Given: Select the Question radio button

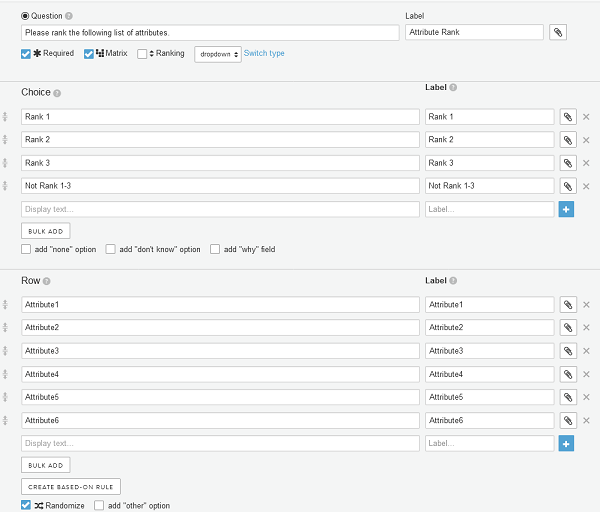Looking at the screenshot, I should coord(25,16).
